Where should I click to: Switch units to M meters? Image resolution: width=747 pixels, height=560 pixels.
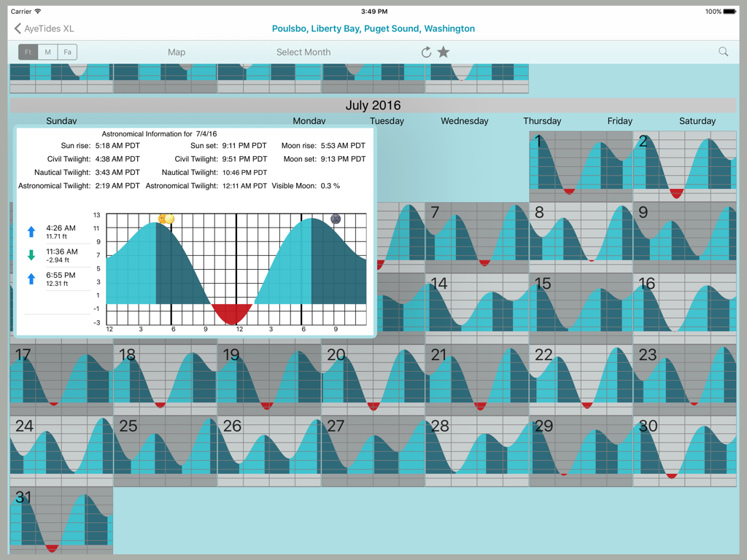(x=47, y=52)
